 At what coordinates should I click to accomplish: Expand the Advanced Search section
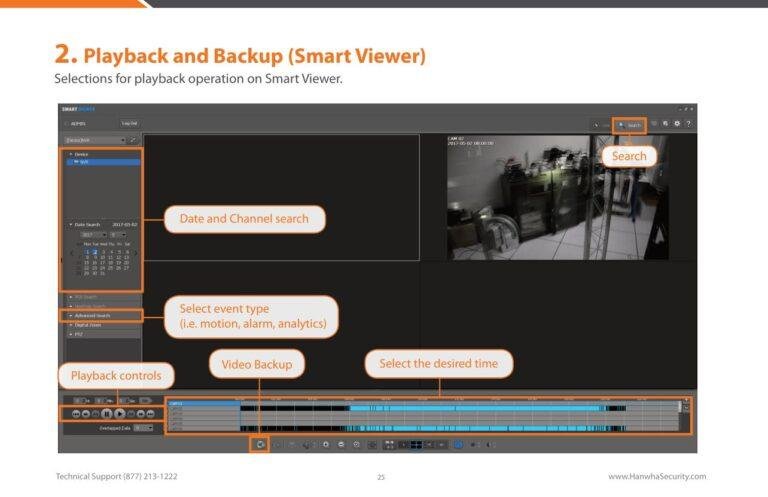[103, 316]
